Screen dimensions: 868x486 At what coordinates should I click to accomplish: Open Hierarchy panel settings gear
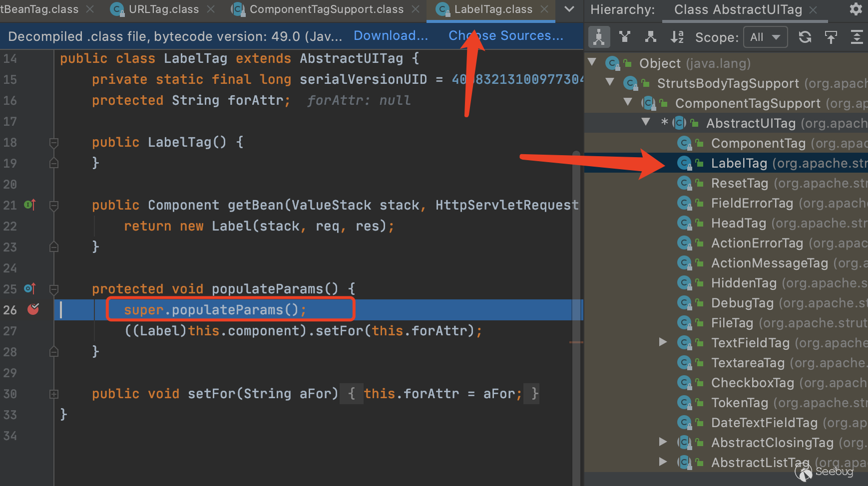[x=856, y=9]
